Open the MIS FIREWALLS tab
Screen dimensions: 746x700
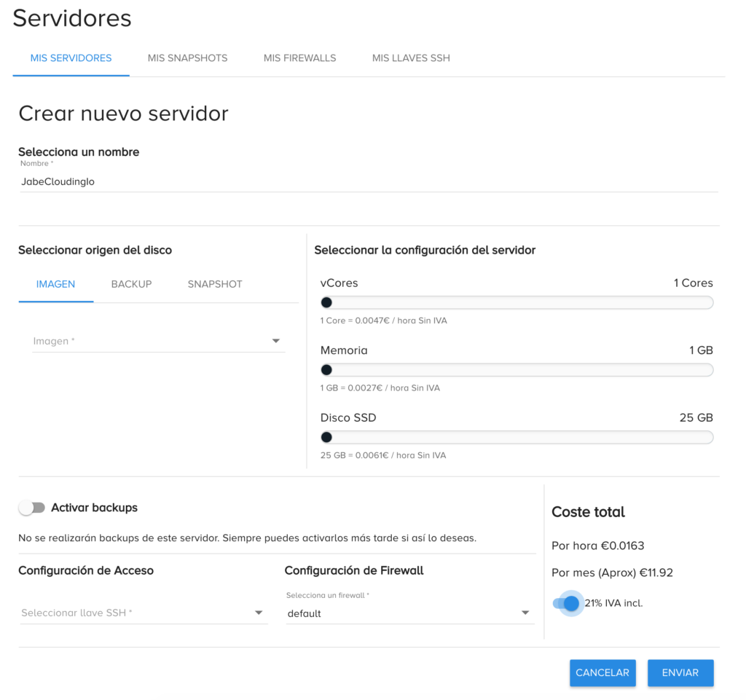coord(299,58)
